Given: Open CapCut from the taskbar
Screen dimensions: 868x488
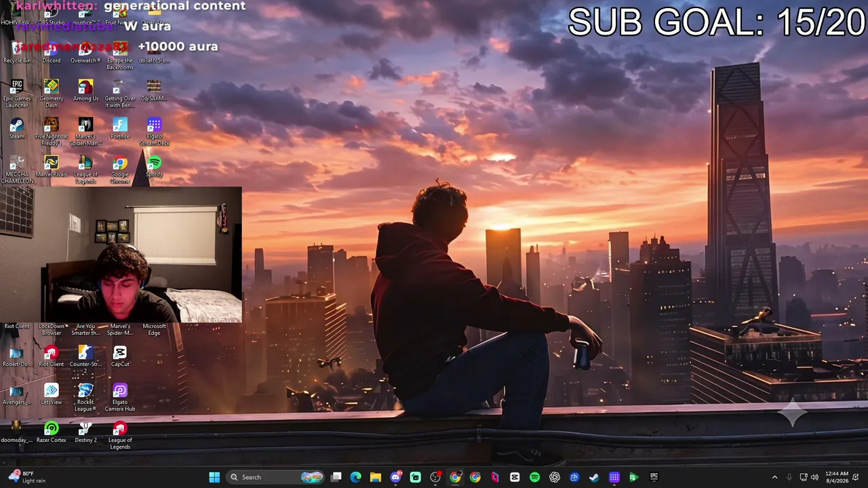Looking at the screenshot, I should pyautogui.click(x=515, y=477).
